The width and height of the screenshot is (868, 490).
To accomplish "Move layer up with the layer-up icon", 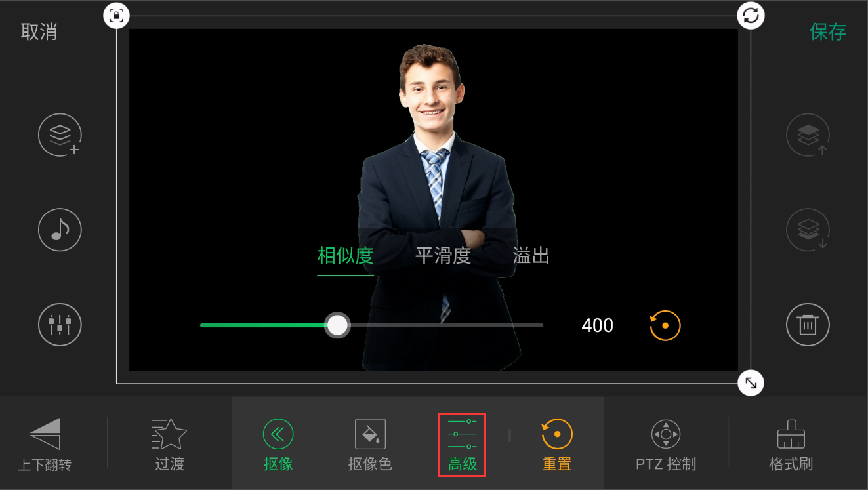I will point(808,135).
